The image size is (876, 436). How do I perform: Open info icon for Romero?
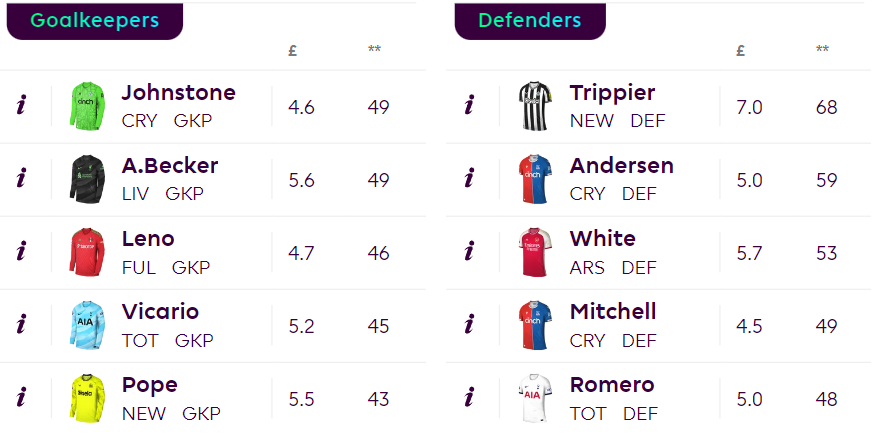point(469,398)
